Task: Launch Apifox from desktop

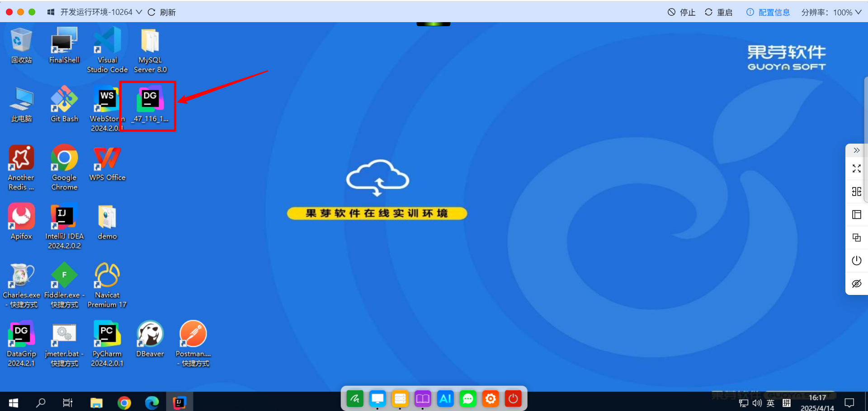Action: [21, 221]
